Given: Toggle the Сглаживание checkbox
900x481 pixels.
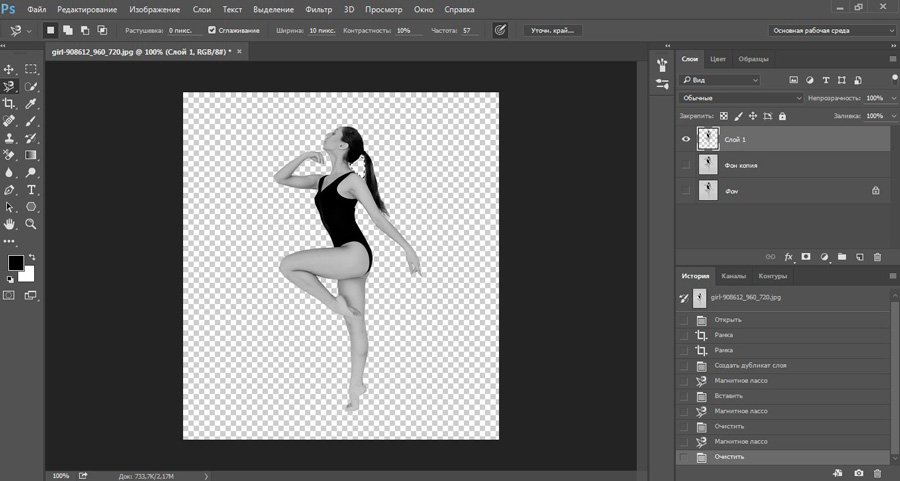Looking at the screenshot, I should click(x=212, y=30).
